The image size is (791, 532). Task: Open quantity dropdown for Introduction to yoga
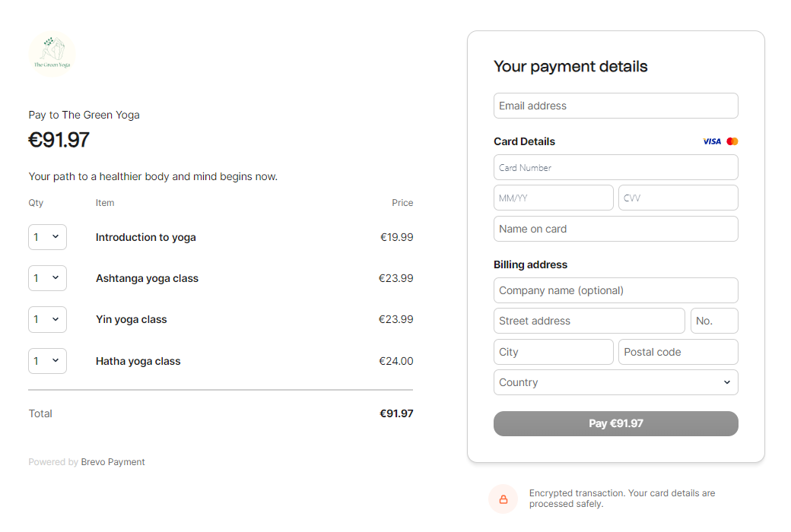click(47, 237)
